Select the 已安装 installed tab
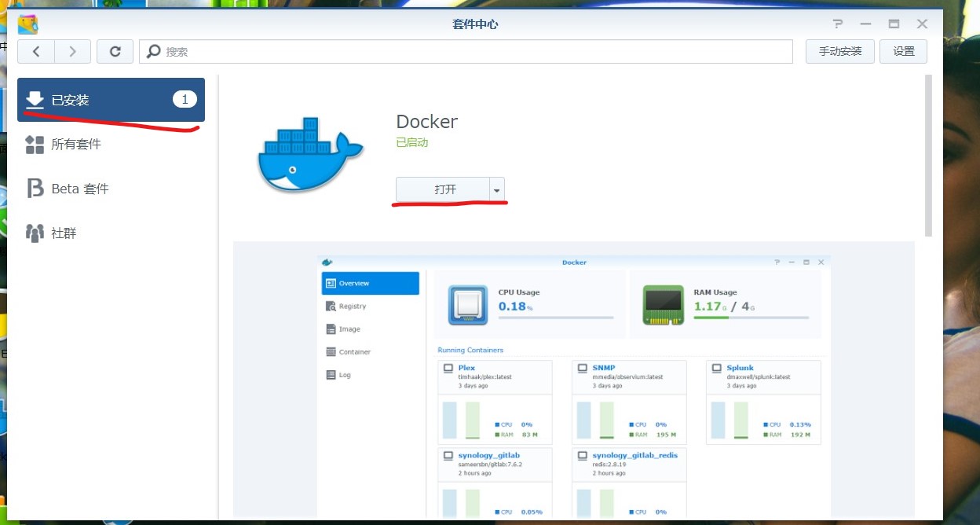The width and height of the screenshot is (980, 525). tap(111, 100)
